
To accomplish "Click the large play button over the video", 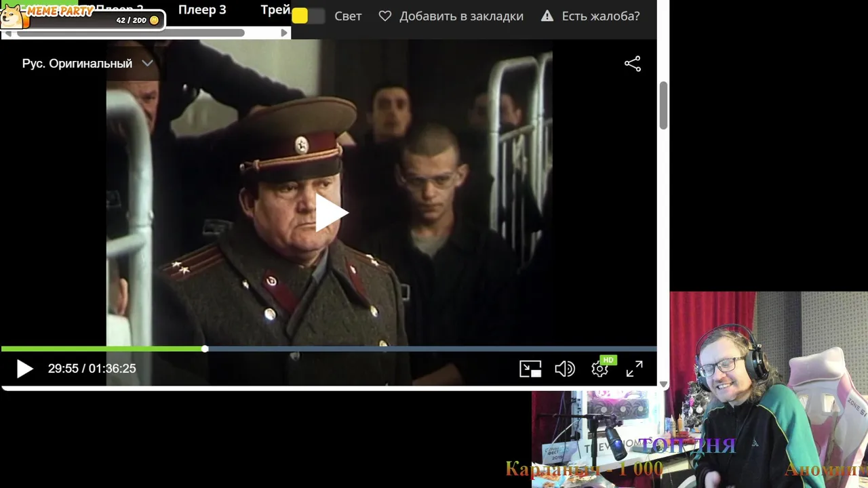I will (x=332, y=213).
